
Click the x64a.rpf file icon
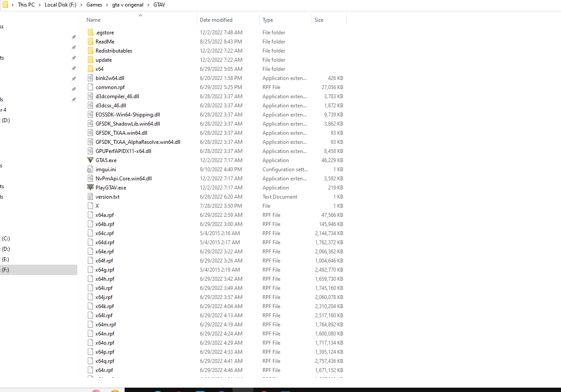(x=90, y=215)
